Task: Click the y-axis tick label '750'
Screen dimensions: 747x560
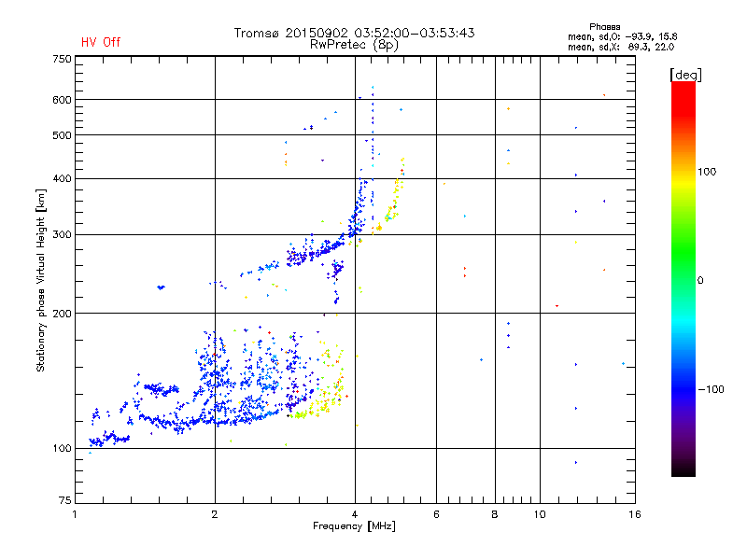Action: click(x=62, y=59)
